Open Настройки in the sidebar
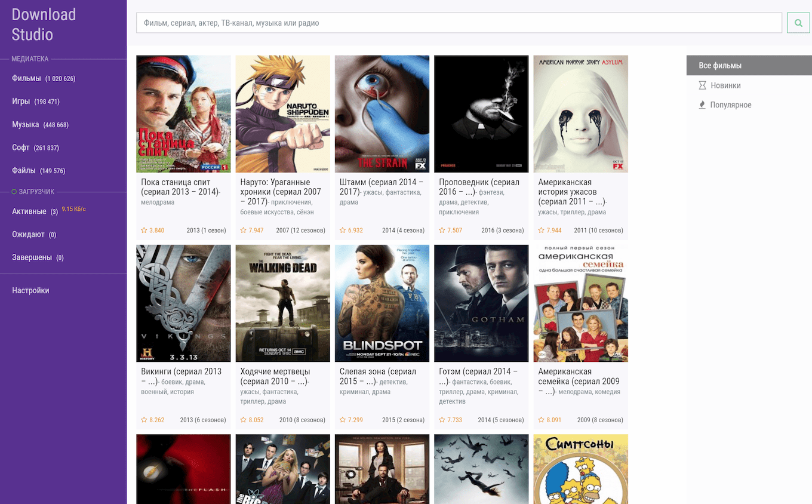This screenshot has height=504, width=812. (x=30, y=290)
